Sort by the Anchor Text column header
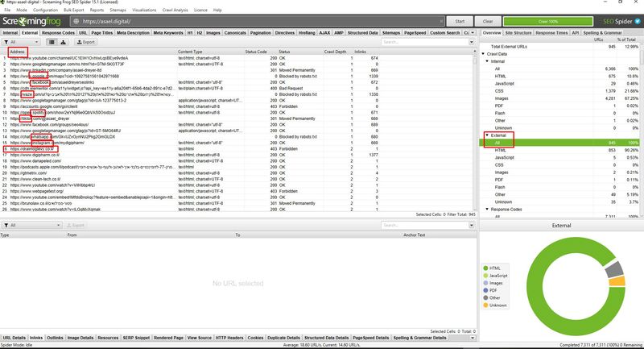The height and width of the screenshot is (349, 644). pyautogui.click(x=414, y=235)
